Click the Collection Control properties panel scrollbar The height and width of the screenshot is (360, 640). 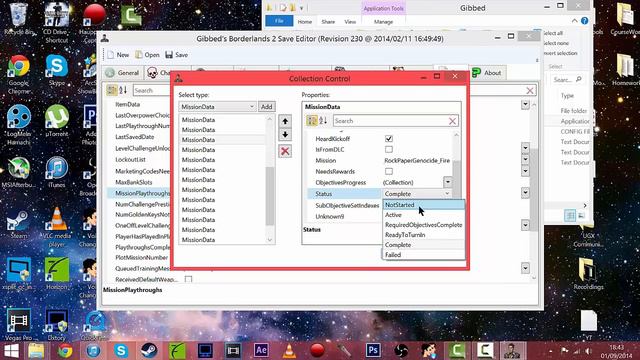(456, 178)
